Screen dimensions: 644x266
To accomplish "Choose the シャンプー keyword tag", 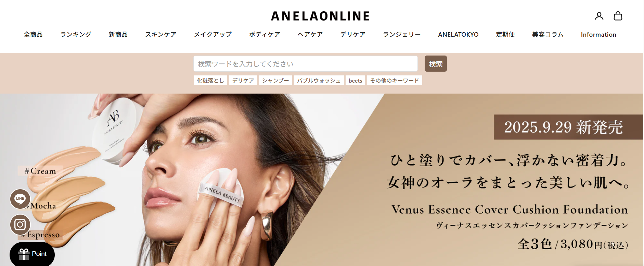I will (x=275, y=81).
